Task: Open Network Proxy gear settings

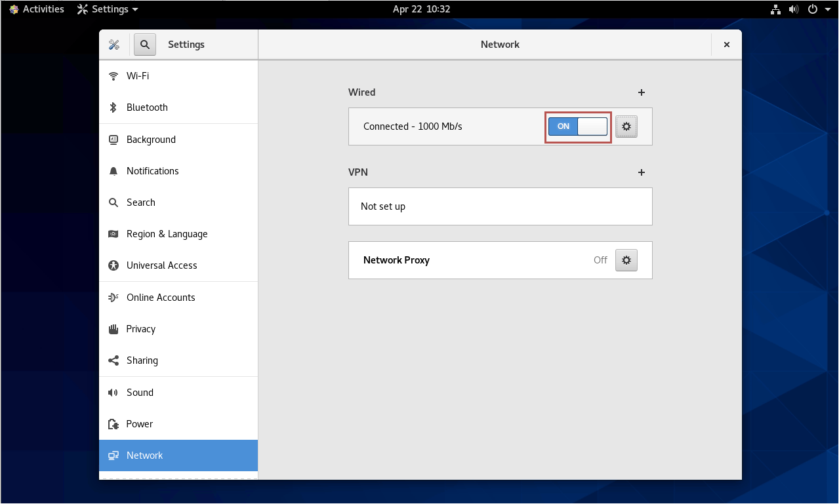Action: (x=626, y=260)
